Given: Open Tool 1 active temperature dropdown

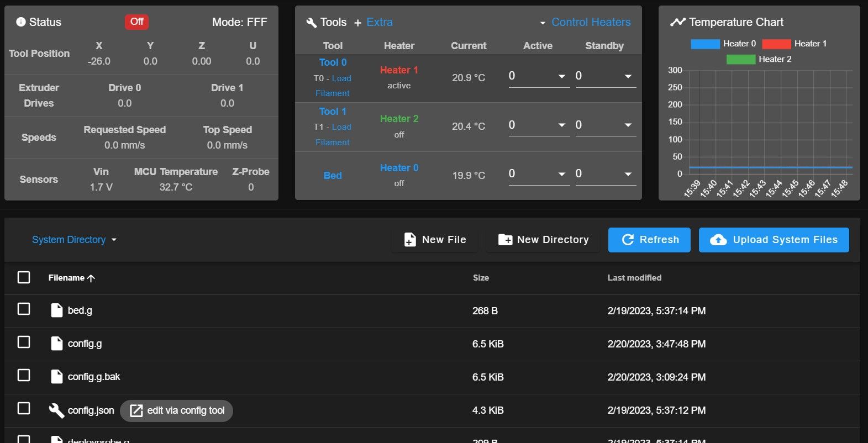Looking at the screenshot, I should point(562,125).
